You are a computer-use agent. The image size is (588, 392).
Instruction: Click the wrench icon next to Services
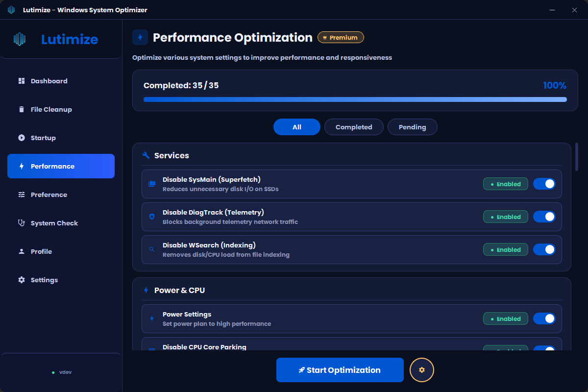pos(146,155)
